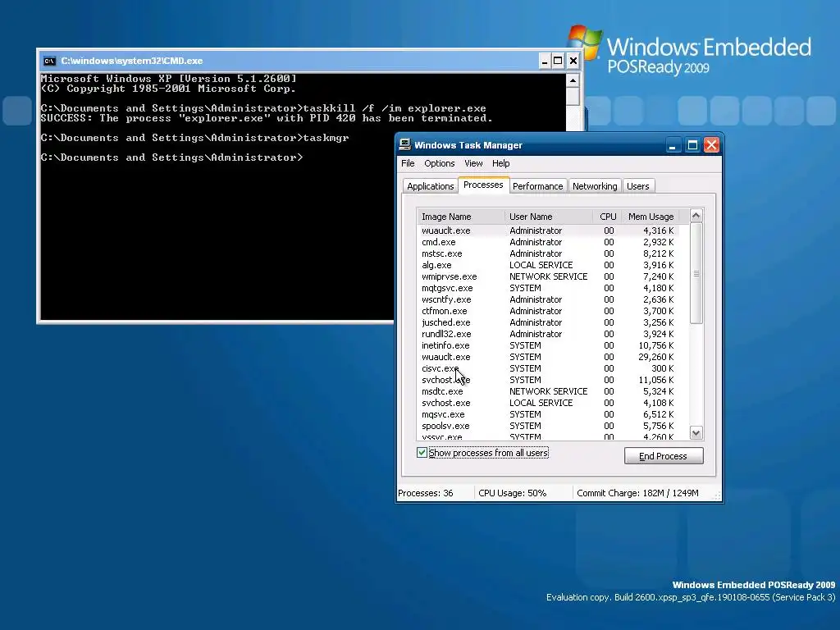The image size is (840, 630).
Task: Toggle Show processes from all users checkbox
Action: tap(422, 453)
